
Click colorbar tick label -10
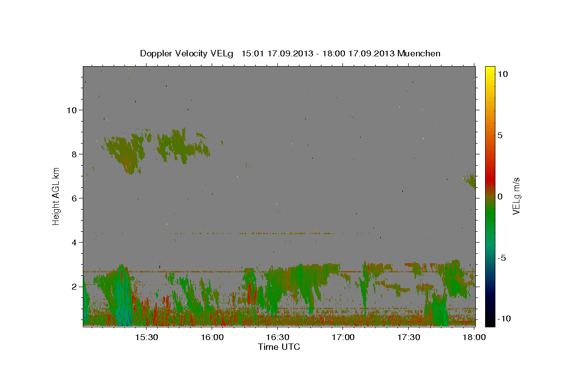[504, 319]
